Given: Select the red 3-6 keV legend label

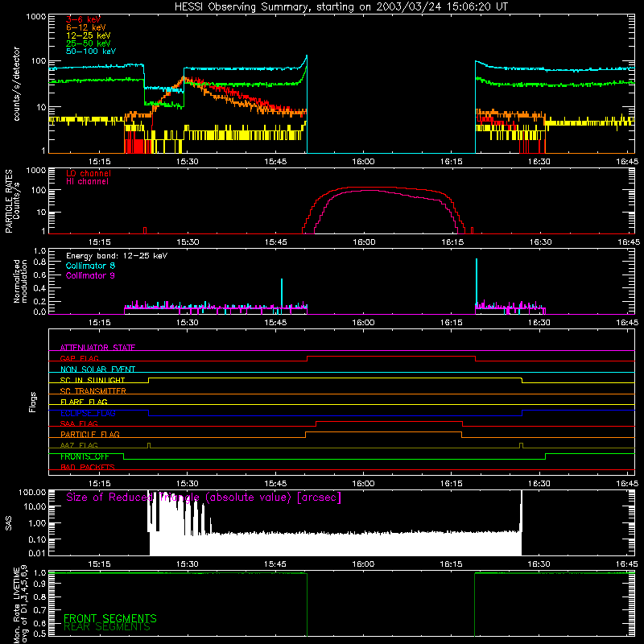Looking at the screenshot, I should [83, 19].
